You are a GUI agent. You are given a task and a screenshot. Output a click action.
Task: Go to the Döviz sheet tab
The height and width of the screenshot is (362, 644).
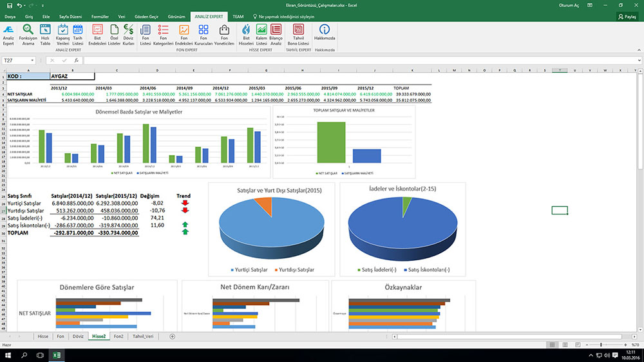coord(78,336)
